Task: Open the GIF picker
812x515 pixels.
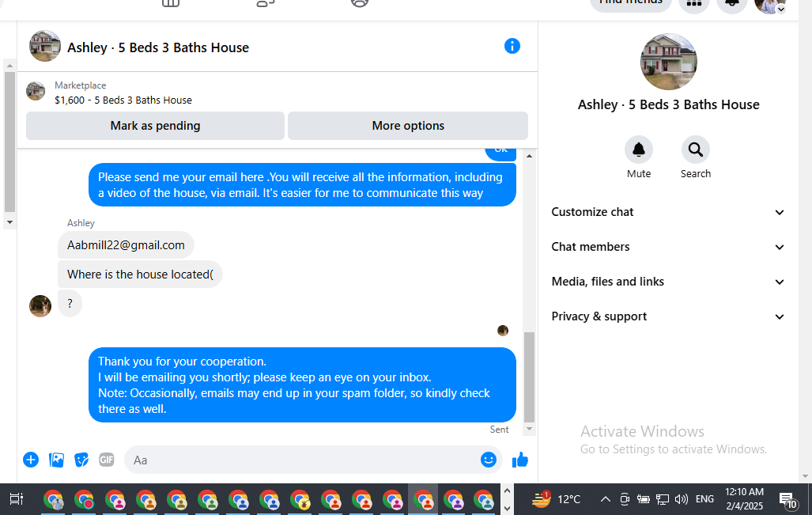Action: click(106, 460)
